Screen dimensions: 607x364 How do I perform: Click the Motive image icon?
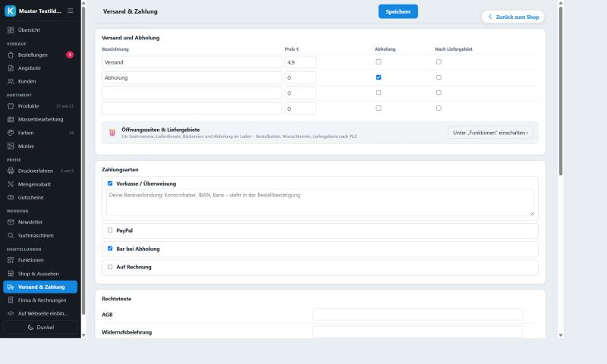[x=11, y=146]
